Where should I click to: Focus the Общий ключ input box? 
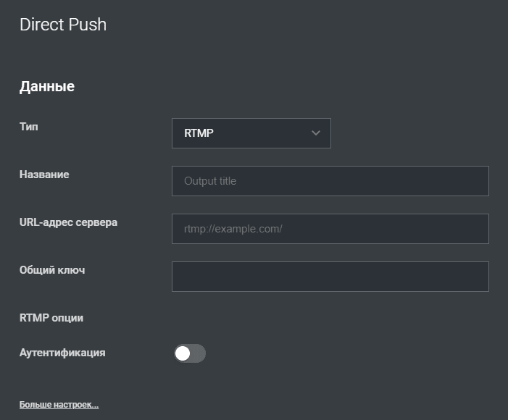click(330, 277)
